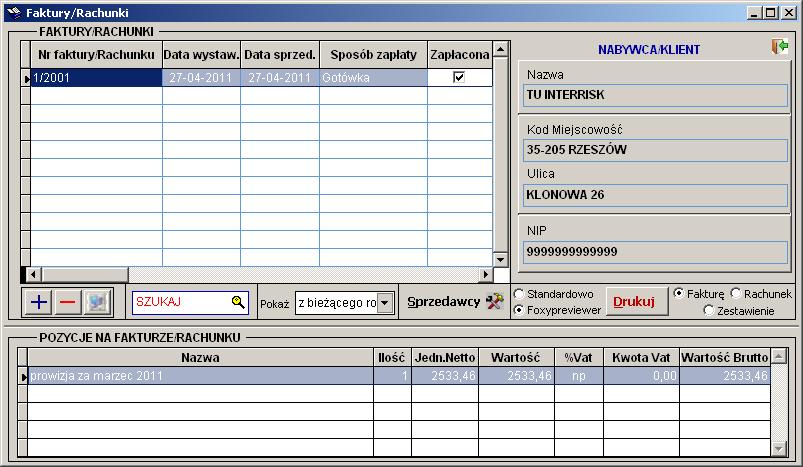803x467 pixels.
Task: Click the positions grid scroll down arrow
Action: pos(778,449)
